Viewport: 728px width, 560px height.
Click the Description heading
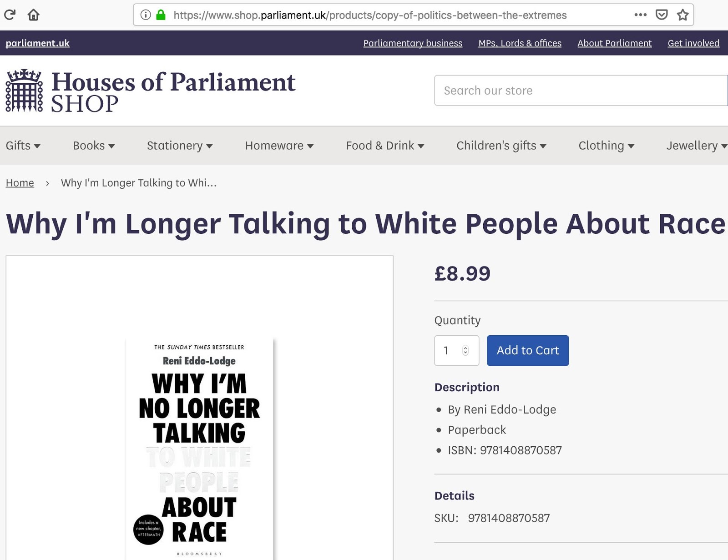[467, 387]
